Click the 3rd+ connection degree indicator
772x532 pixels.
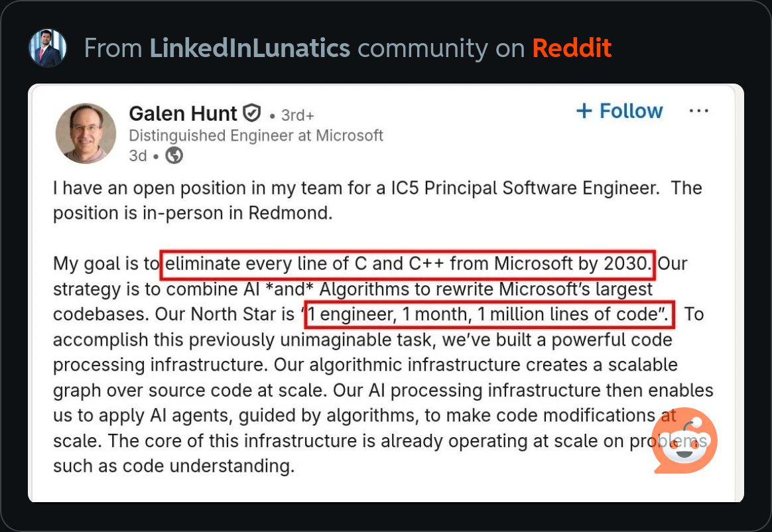pyautogui.click(x=297, y=115)
